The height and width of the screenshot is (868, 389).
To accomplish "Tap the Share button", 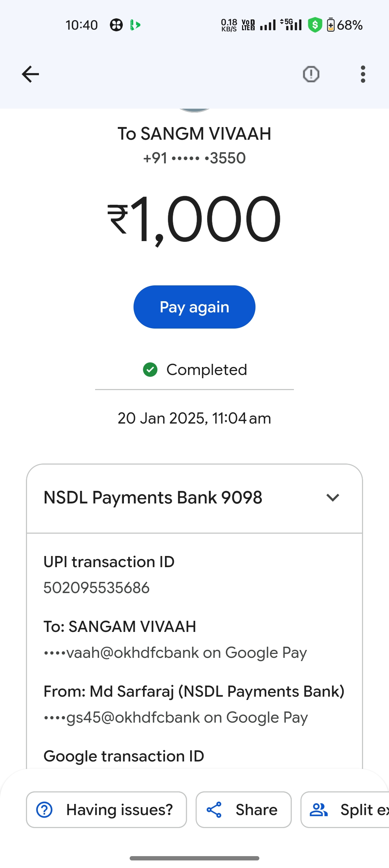I will [x=243, y=810].
